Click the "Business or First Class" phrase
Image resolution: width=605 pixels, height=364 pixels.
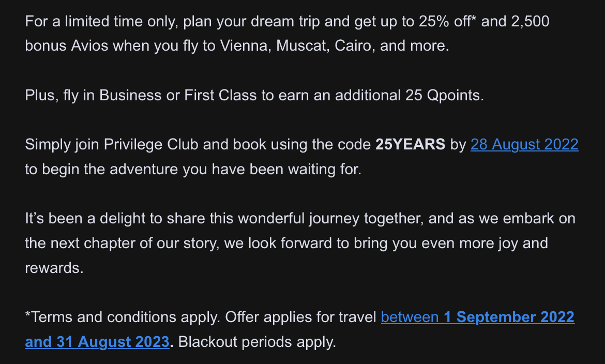pos(178,95)
